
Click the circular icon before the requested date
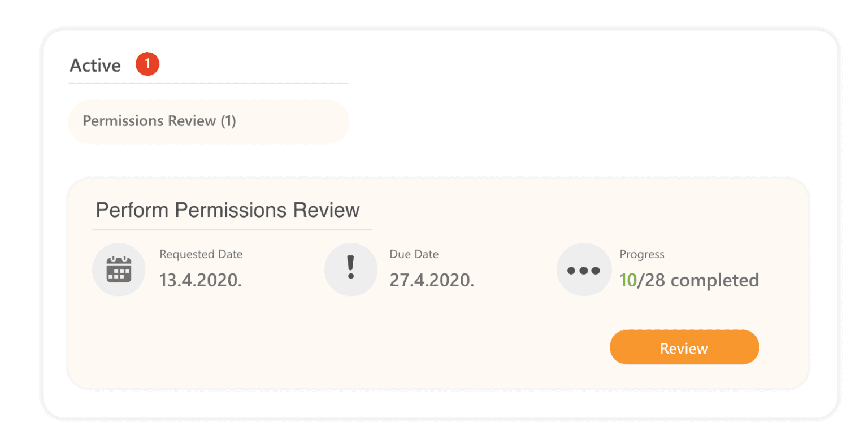click(x=119, y=269)
